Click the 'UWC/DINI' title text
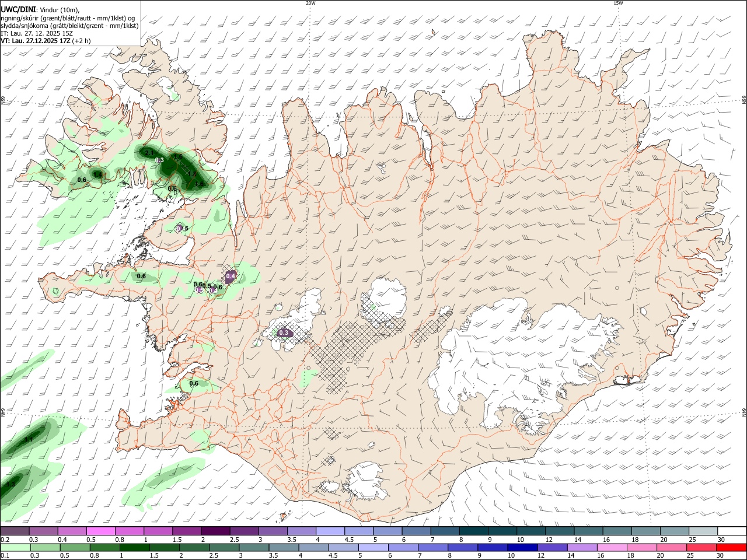 [x=20, y=9]
